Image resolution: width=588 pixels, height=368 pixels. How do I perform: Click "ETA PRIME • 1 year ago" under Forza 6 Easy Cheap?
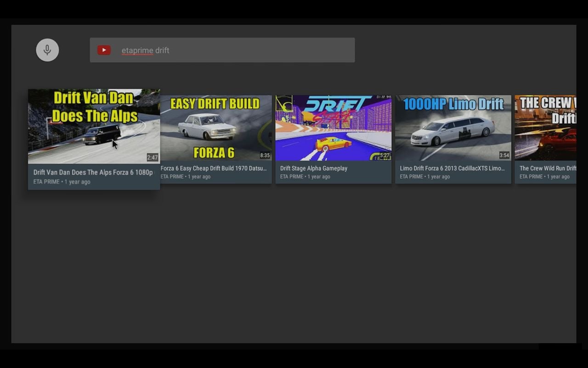[x=186, y=177]
